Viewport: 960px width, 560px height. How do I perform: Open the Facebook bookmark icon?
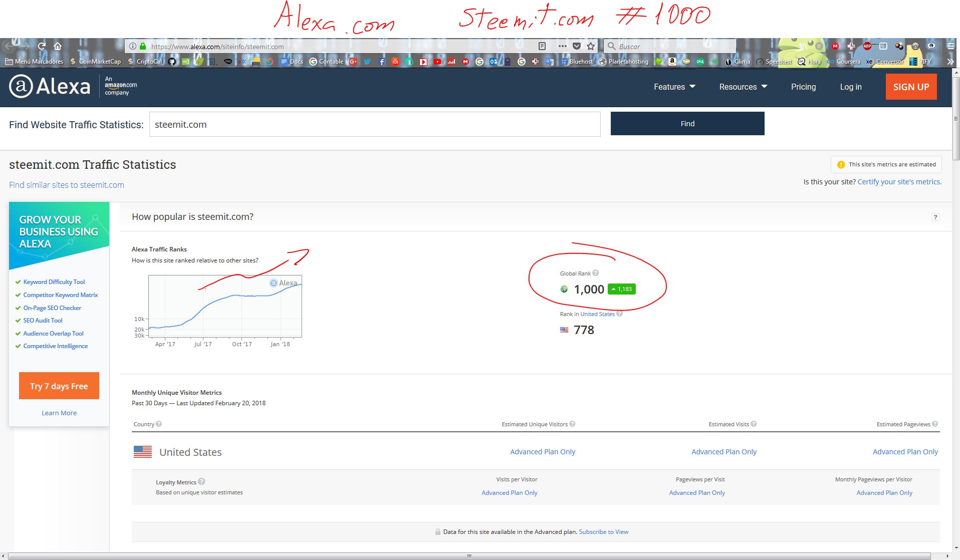[382, 62]
